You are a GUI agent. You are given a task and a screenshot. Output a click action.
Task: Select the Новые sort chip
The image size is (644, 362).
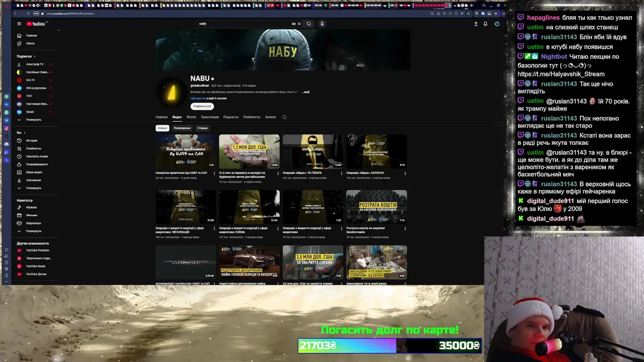[162, 128]
